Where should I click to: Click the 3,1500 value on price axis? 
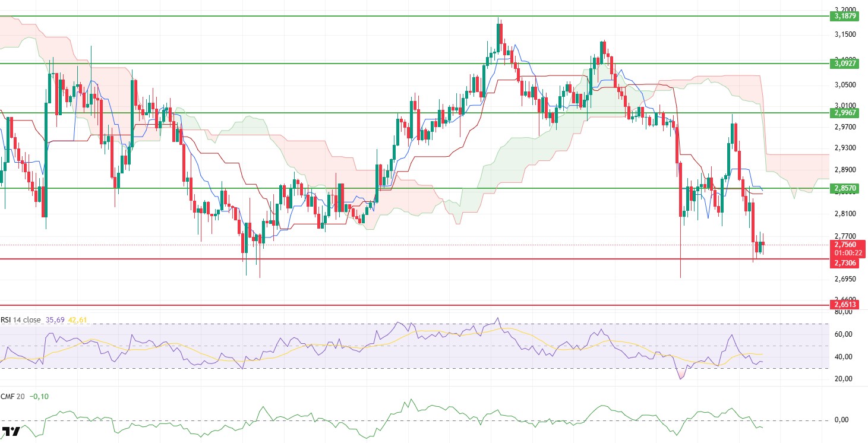[845, 34]
